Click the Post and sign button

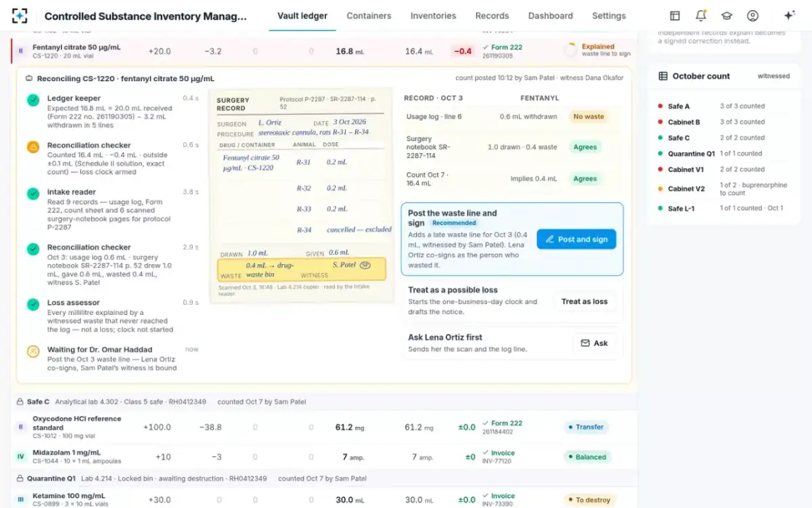[577, 239]
